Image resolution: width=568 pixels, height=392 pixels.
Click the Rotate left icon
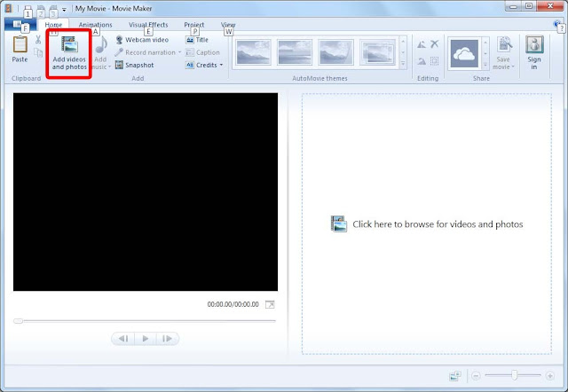pos(422,44)
